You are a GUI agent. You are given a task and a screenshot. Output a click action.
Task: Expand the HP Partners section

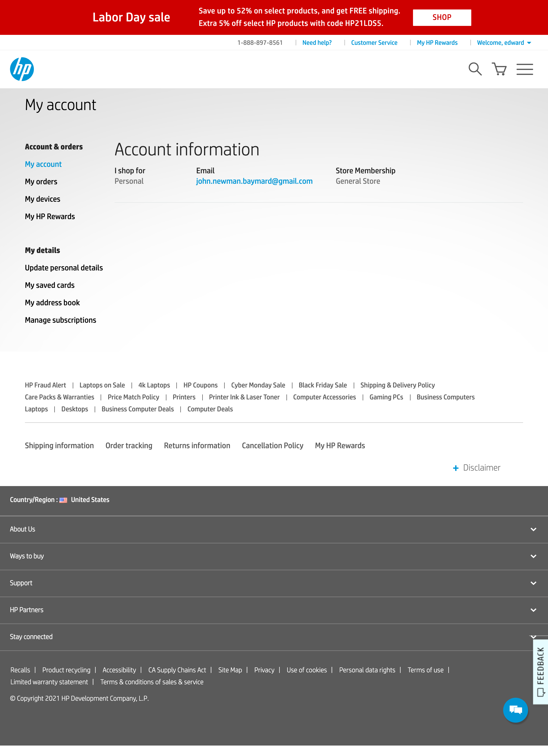pyautogui.click(x=533, y=610)
